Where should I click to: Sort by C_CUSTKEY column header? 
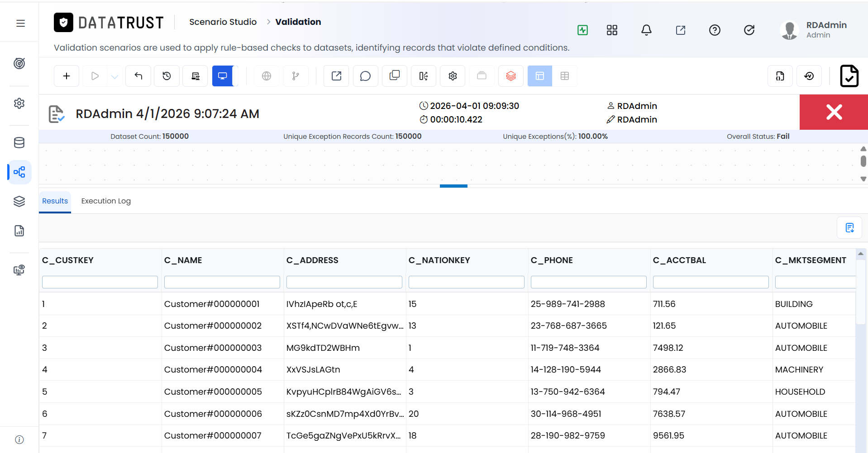[x=68, y=260]
